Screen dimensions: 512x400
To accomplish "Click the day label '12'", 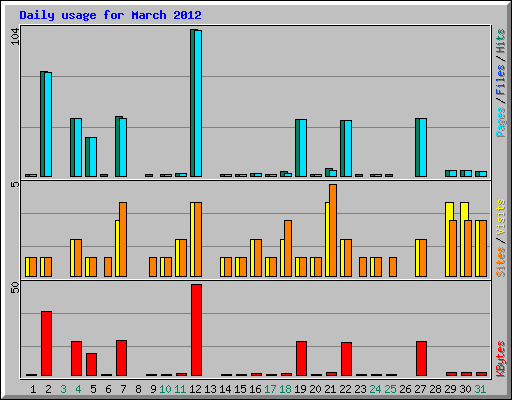I will point(195,389).
